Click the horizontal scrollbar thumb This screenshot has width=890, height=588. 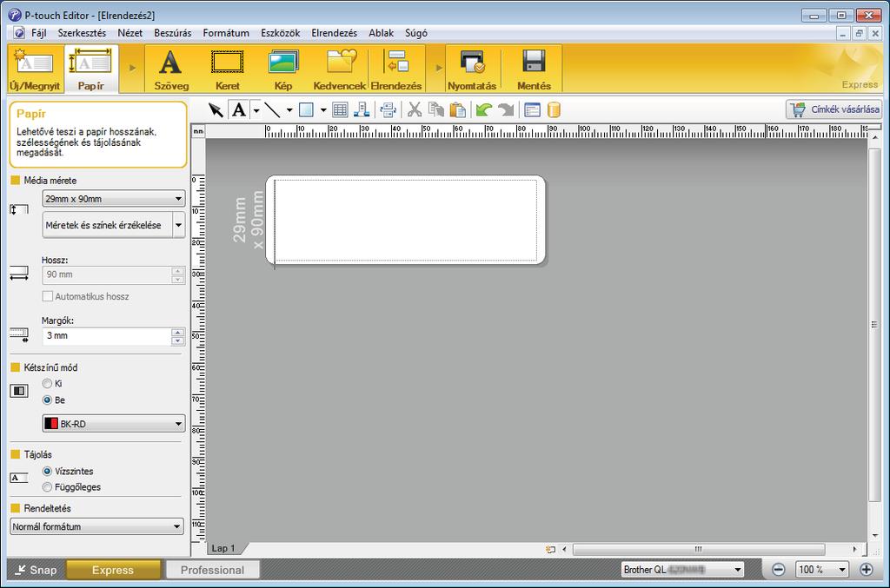pos(699,549)
